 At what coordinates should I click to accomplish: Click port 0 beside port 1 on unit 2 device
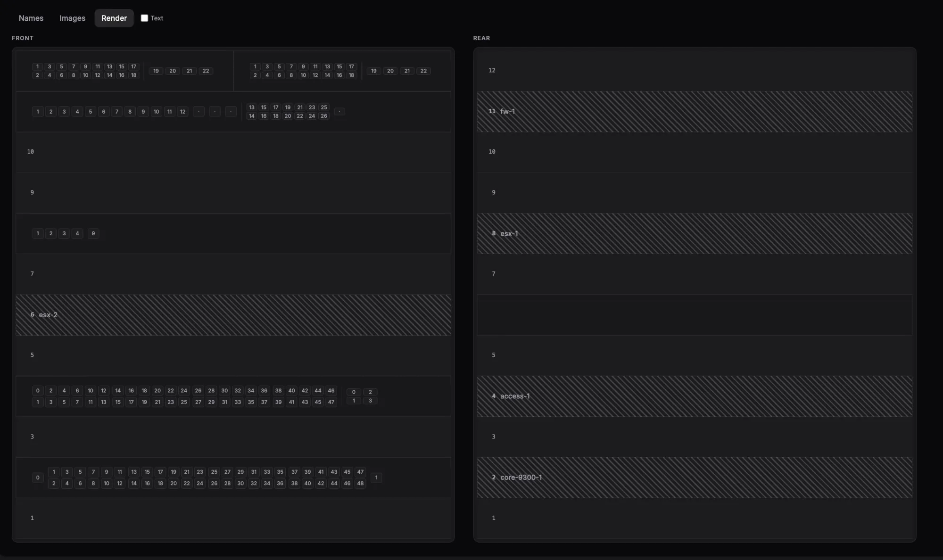tap(38, 478)
